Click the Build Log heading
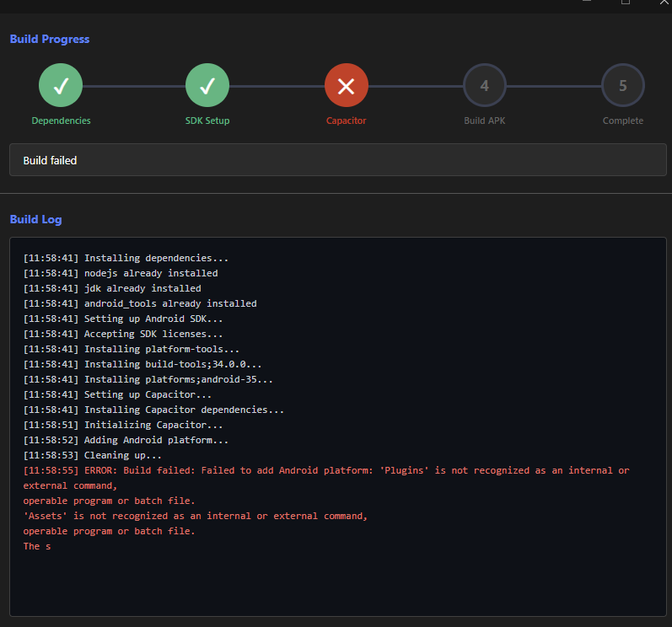 click(x=36, y=219)
